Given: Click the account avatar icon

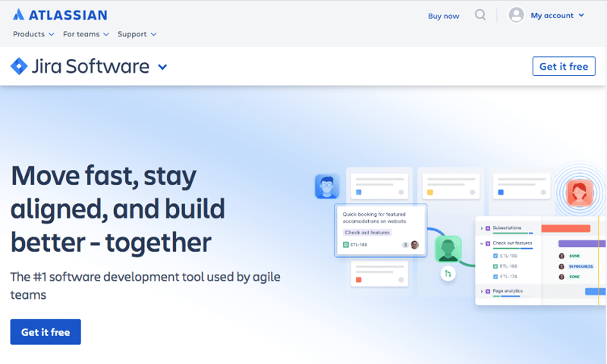Looking at the screenshot, I should pos(516,15).
